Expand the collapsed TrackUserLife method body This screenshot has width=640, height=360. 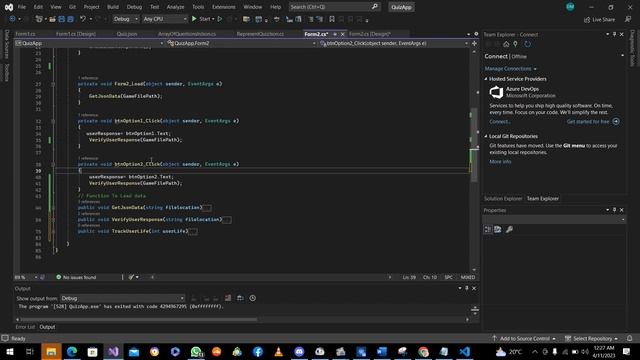click(193, 231)
